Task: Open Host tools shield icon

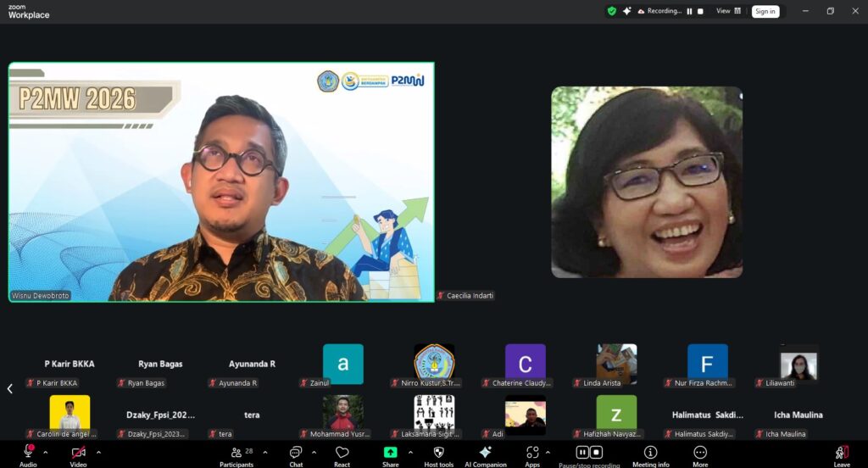Action: (438, 454)
